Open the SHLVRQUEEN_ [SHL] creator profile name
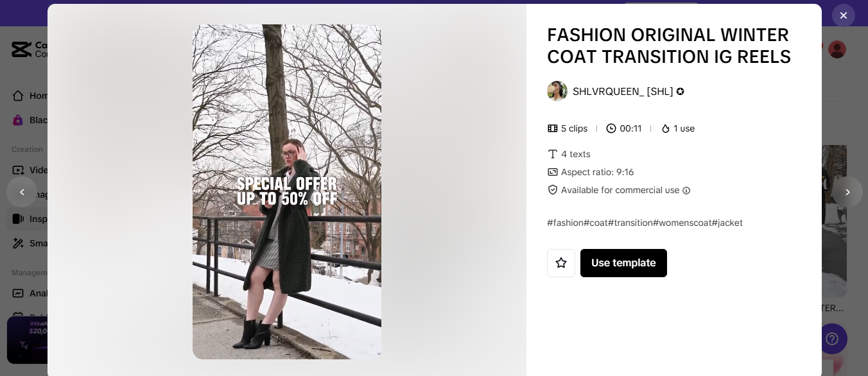The height and width of the screenshot is (376, 868). tap(622, 92)
